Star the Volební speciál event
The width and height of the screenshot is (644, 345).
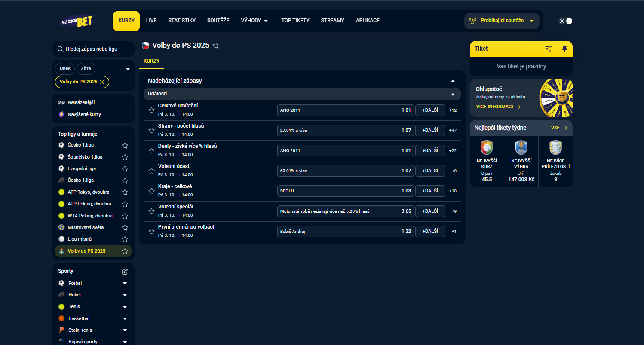[x=151, y=211]
